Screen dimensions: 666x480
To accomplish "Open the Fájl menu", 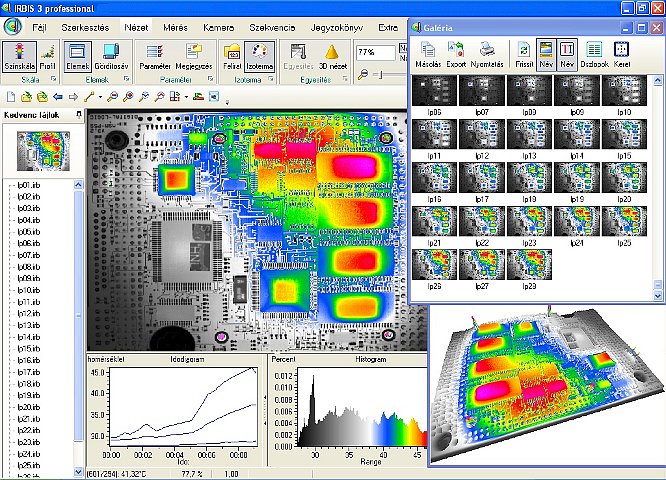I will pos(39,28).
